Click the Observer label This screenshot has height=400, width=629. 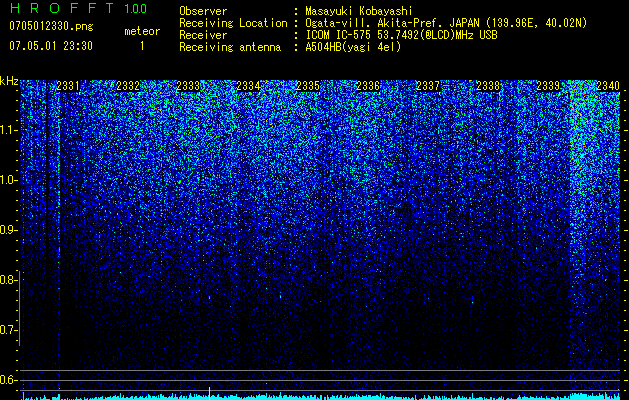coord(203,11)
